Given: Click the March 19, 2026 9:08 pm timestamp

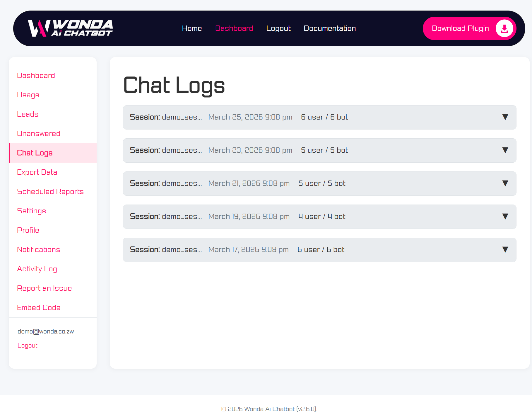Looking at the screenshot, I should point(249,217).
